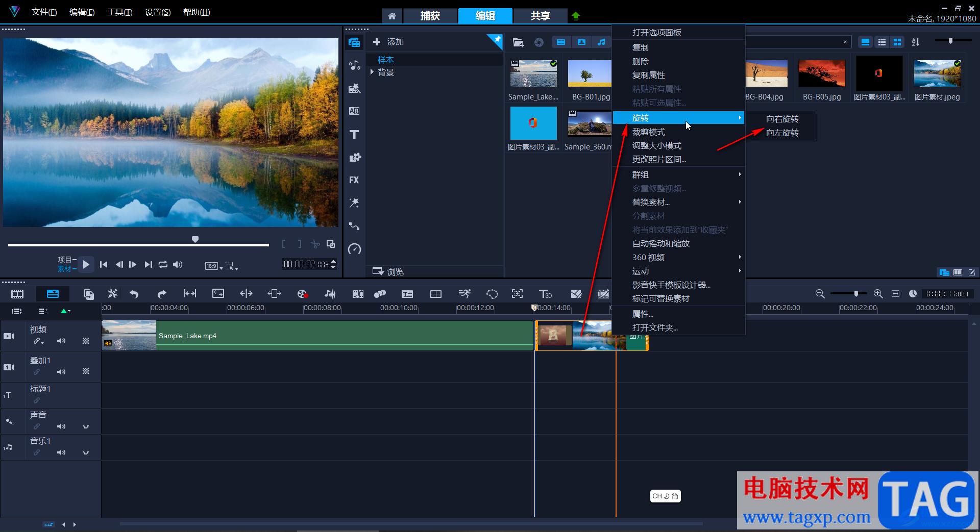Choose 向左旋转 from the rotate submenu
The width and height of the screenshot is (980, 532).
tap(782, 133)
